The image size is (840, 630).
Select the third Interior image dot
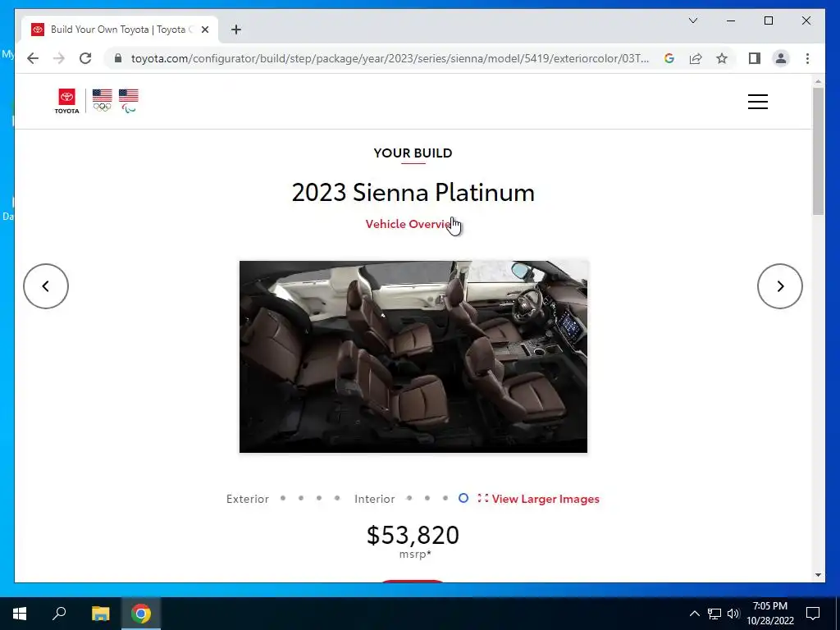point(445,498)
